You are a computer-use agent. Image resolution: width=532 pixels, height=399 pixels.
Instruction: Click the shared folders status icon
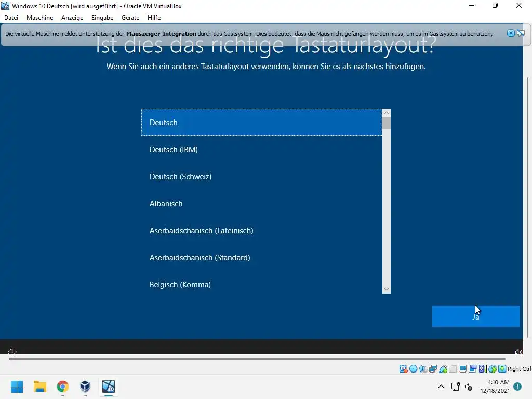tap(453, 369)
